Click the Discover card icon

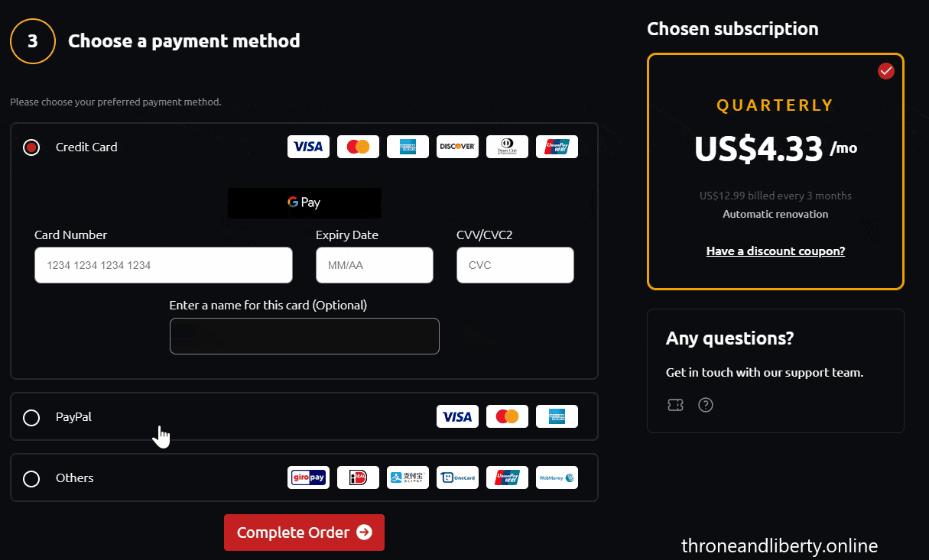click(x=457, y=147)
